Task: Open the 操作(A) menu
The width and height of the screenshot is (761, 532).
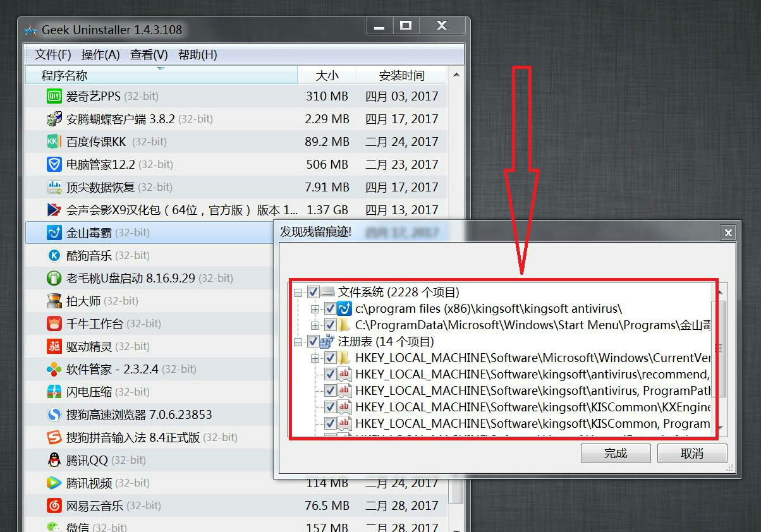Action: [x=100, y=55]
